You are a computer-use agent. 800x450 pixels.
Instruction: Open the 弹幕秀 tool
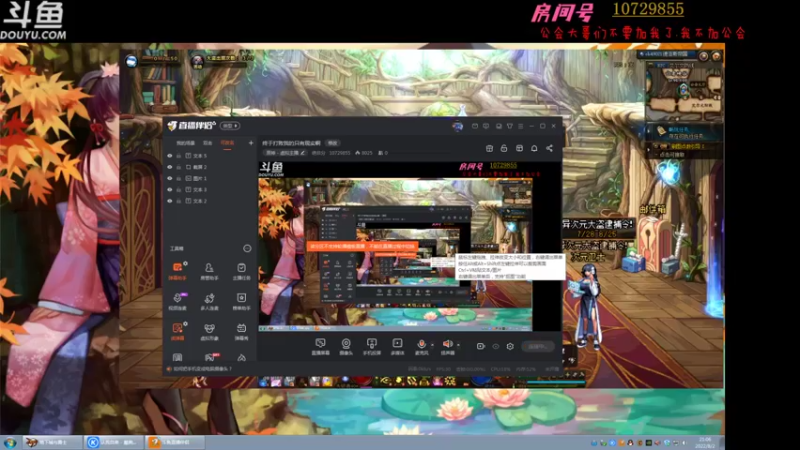tap(241, 331)
